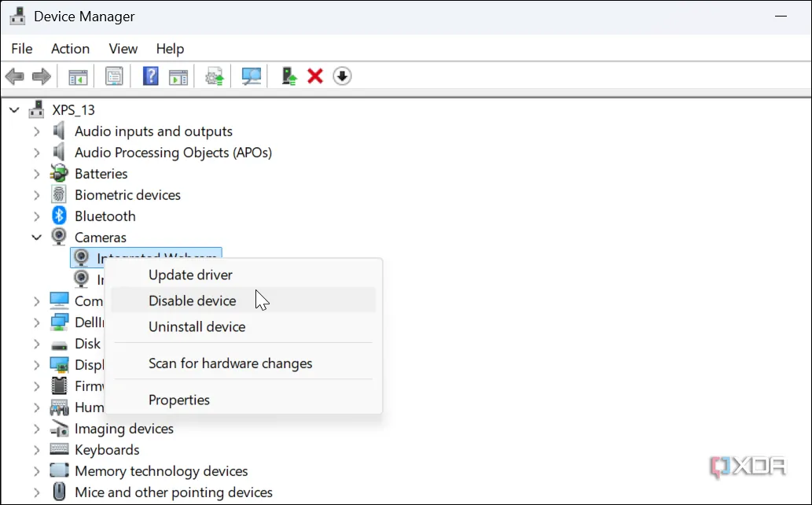Image resolution: width=812 pixels, height=505 pixels.
Task: Choose Update driver from context menu
Action: (x=244, y=275)
